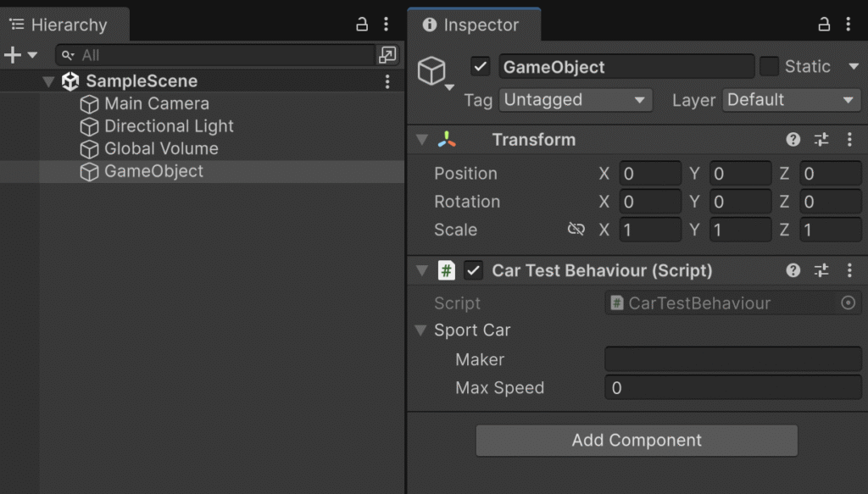Click the script object picker circle

848,303
